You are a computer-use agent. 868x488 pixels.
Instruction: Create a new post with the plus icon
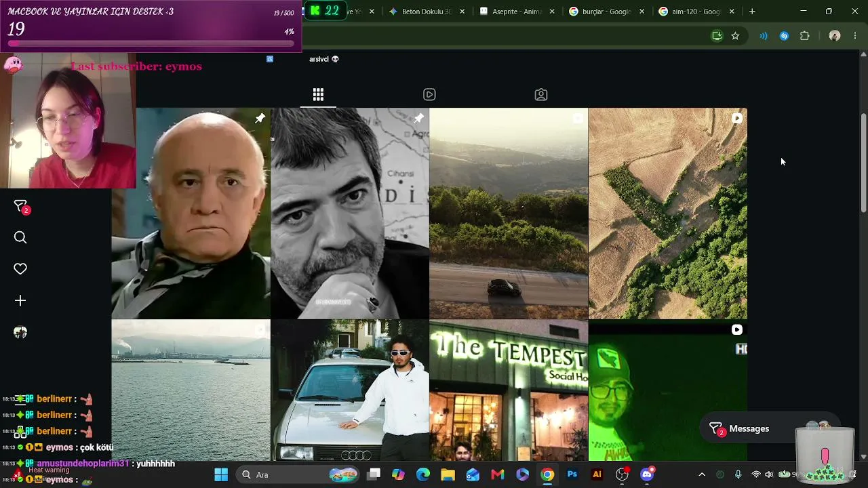[x=20, y=300]
